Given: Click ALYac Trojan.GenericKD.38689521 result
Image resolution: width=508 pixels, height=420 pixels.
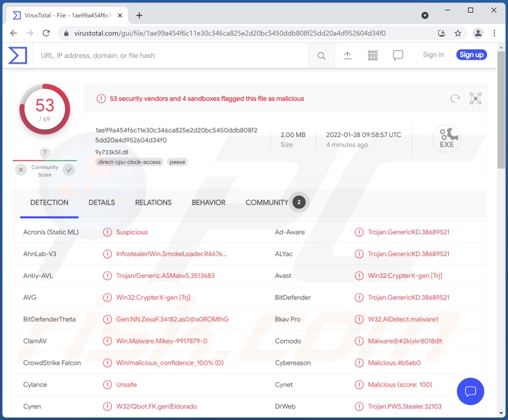Looking at the screenshot, I should (x=408, y=254).
